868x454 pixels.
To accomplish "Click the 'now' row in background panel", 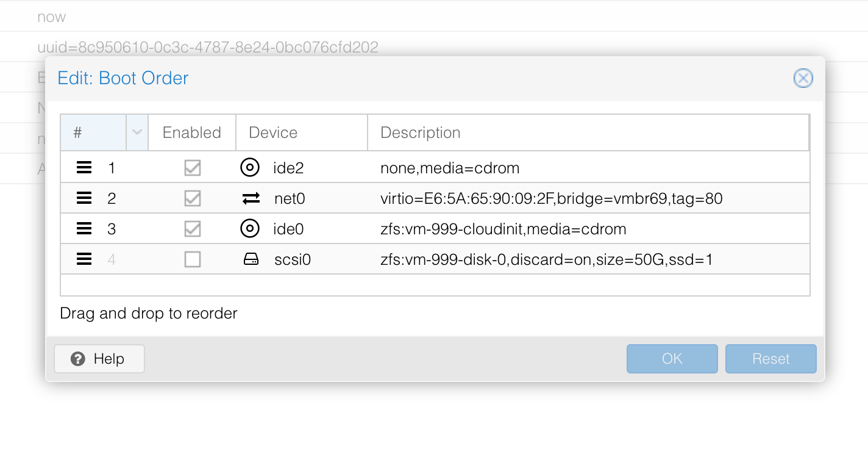I will 51,17.
